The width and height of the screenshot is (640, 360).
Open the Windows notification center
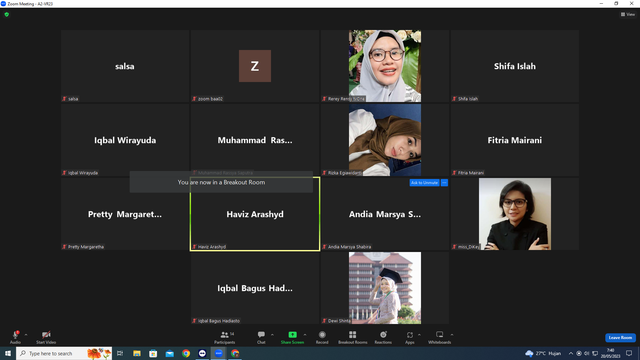click(x=629, y=353)
